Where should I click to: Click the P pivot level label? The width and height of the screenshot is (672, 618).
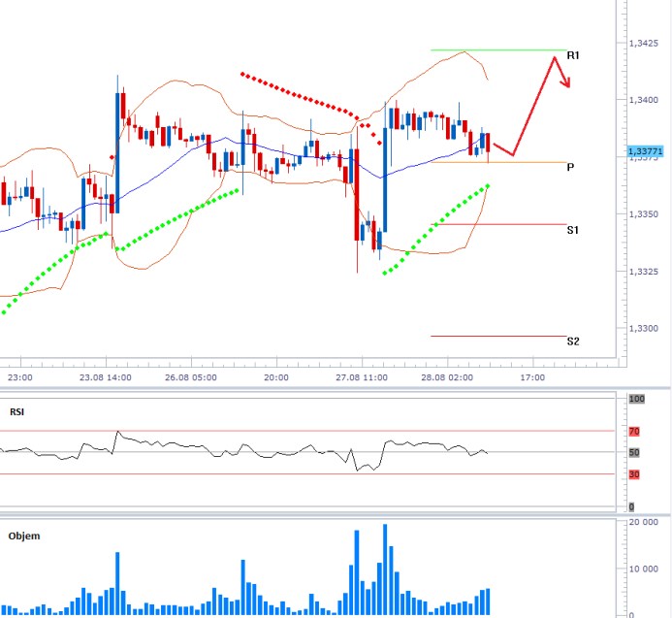coord(570,167)
